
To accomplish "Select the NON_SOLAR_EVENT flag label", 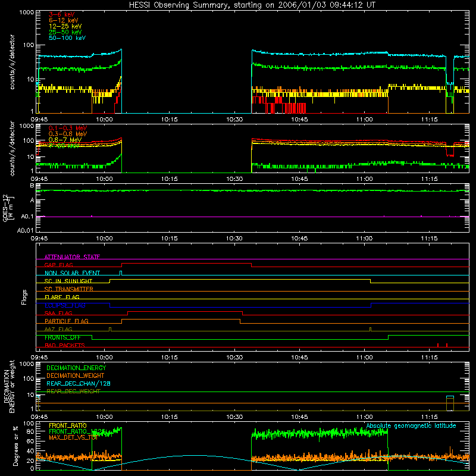I will (x=72, y=273).
